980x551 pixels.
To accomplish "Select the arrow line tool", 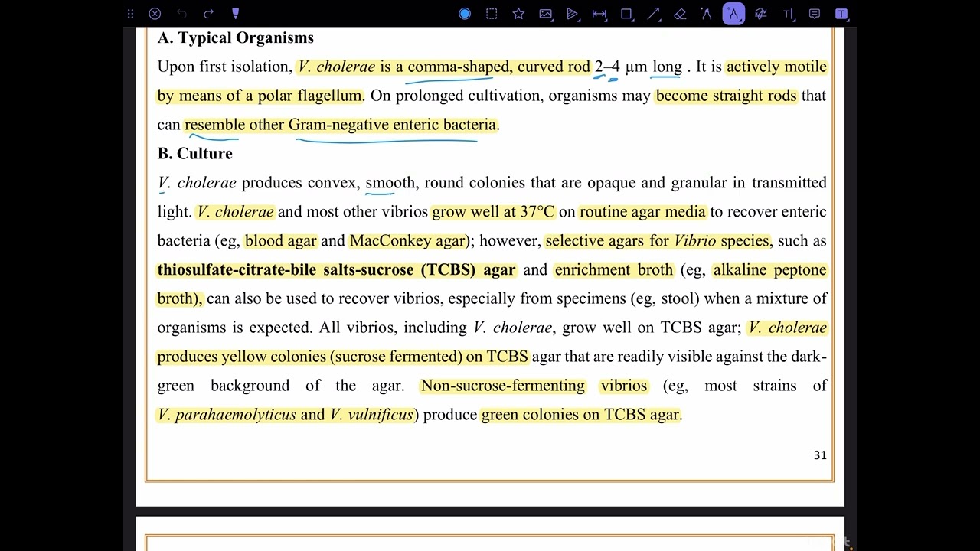I will [x=653, y=14].
